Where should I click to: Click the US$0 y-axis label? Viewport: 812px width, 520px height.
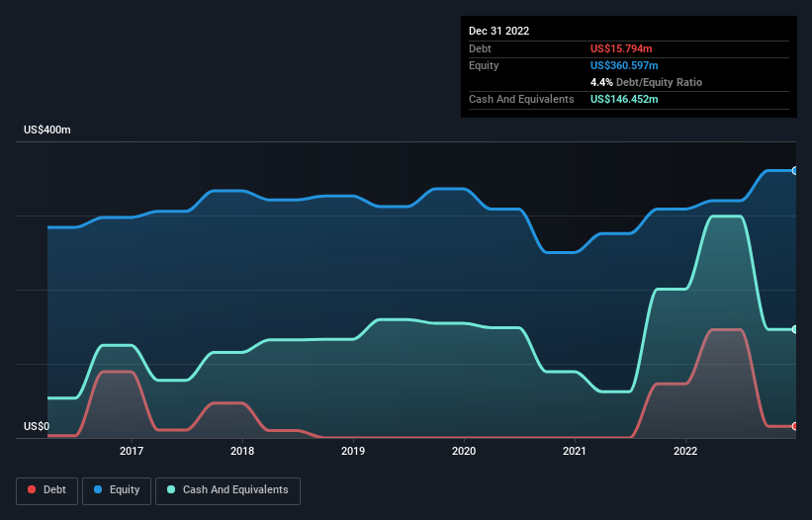37,426
